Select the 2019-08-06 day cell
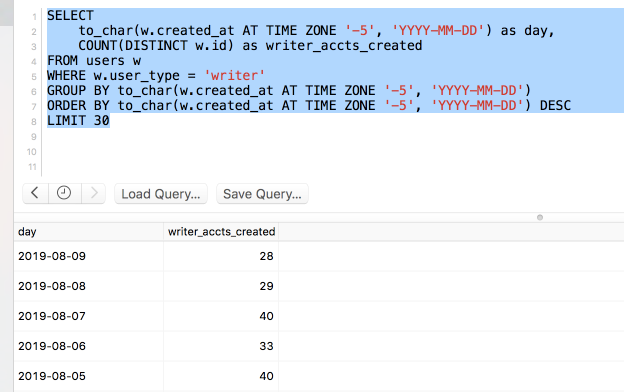The height and width of the screenshot is (392, 624). (x=89, y=346)
